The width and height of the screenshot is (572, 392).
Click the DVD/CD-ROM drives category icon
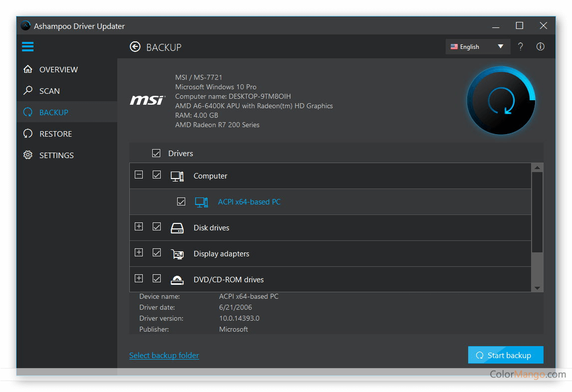click(177, 280)
